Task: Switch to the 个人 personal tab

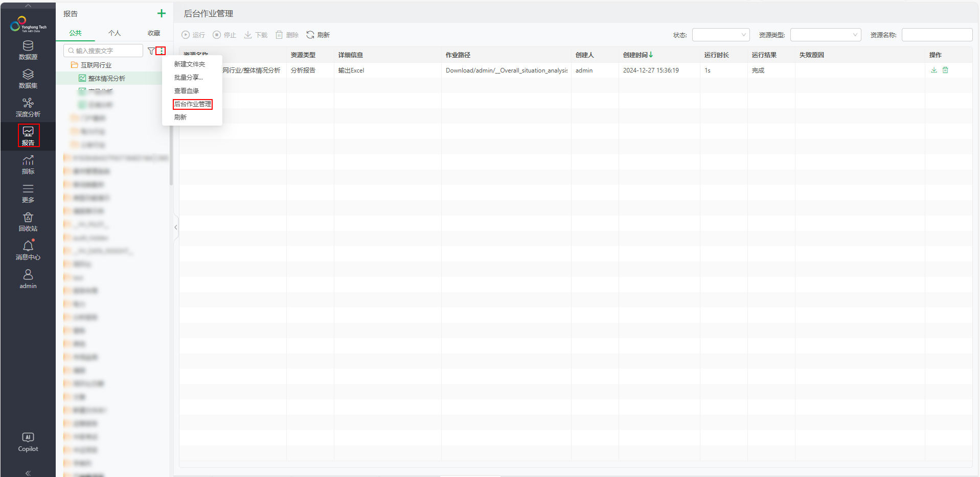Action: click(115, 33)
